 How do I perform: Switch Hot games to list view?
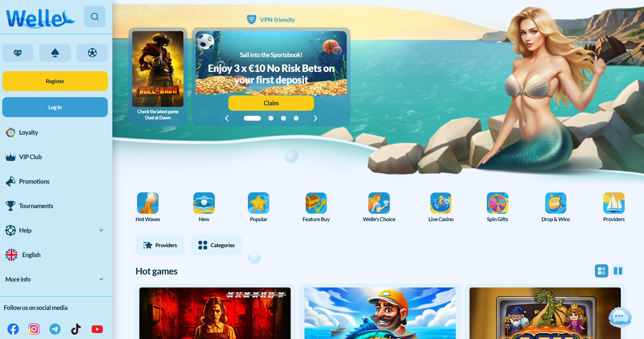coord(601,271)
